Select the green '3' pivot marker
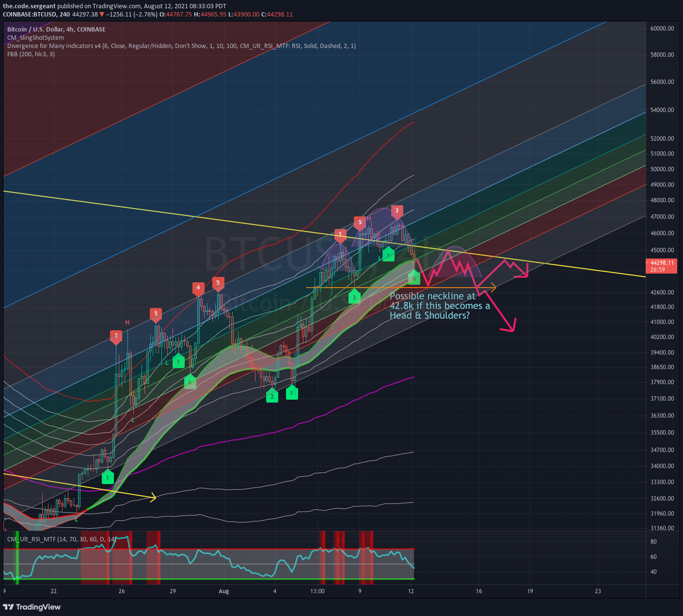 354,296
